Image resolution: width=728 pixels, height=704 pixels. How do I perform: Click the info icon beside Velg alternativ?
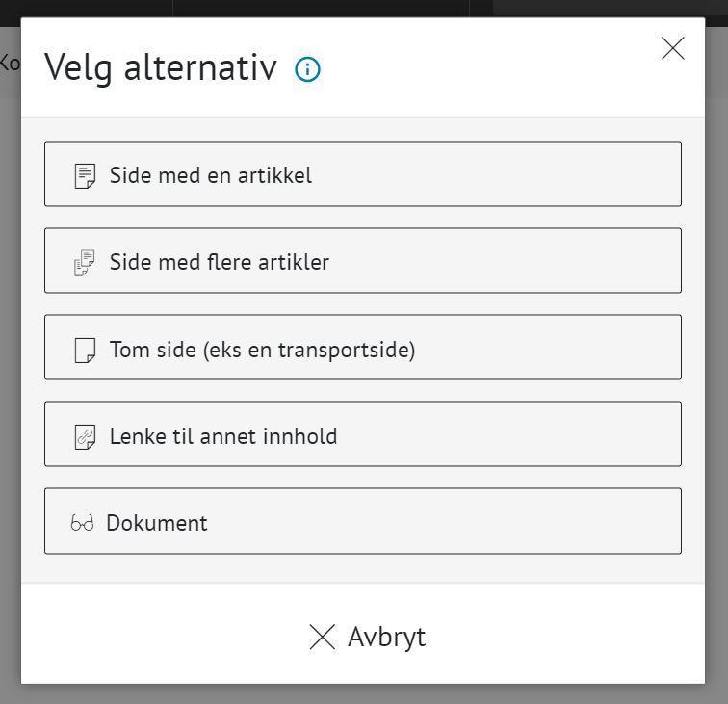pyautogui.click(x=308, y=69)
